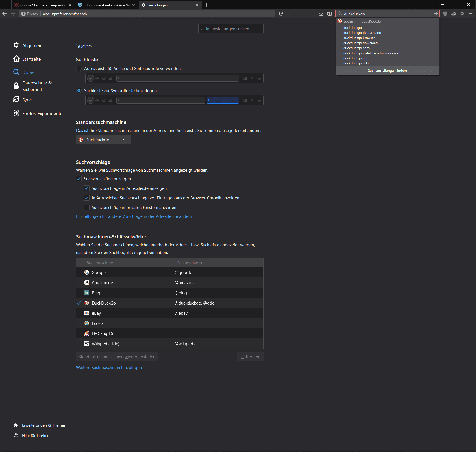Go back with the toolbar arrow
Image resolution: width=476 pixels, height=452 pixels.
pos(5,14)
